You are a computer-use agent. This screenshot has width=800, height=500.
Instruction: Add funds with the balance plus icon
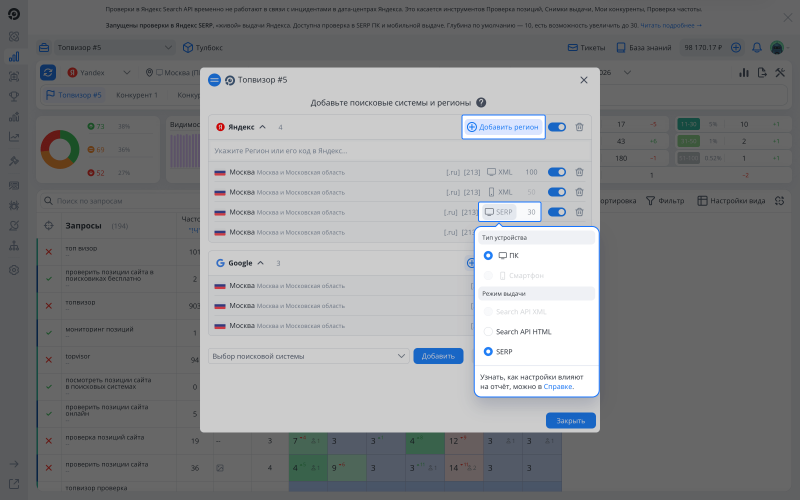pyautogui.click(x=736, y=47)
